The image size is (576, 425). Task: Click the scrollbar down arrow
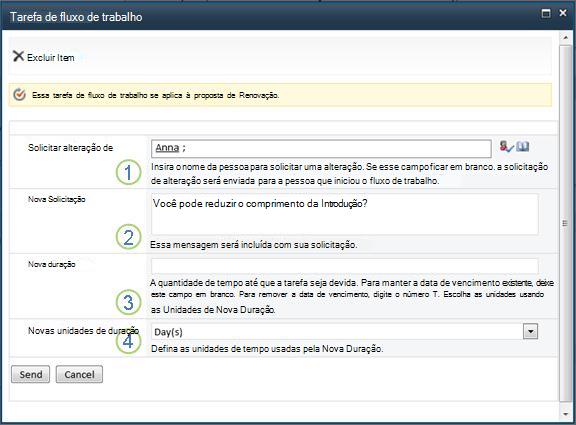pos(565,415)
